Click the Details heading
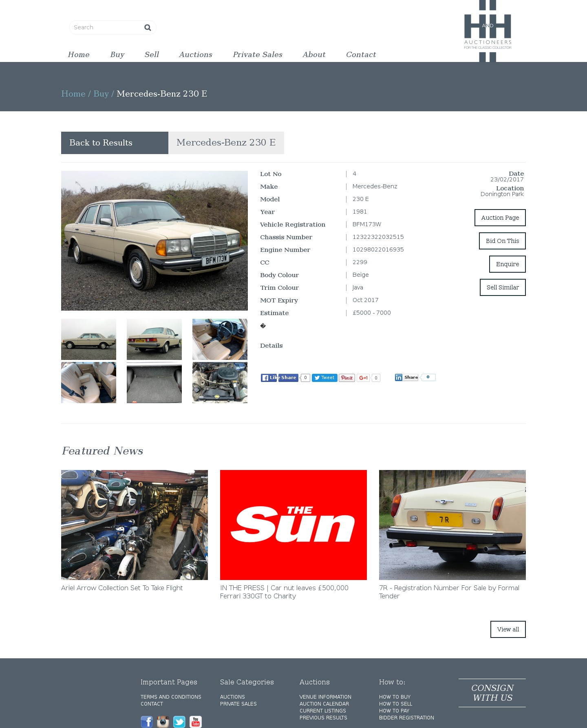This screenshot has height=728, width=587. click(x=271, y=346)
